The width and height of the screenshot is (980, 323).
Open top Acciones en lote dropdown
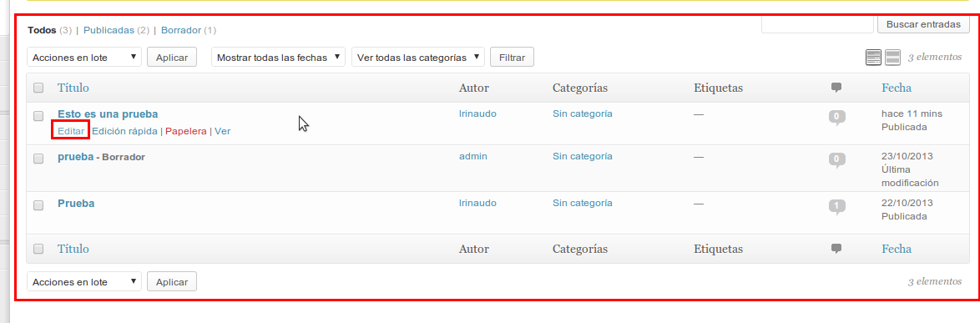(84, 57)
